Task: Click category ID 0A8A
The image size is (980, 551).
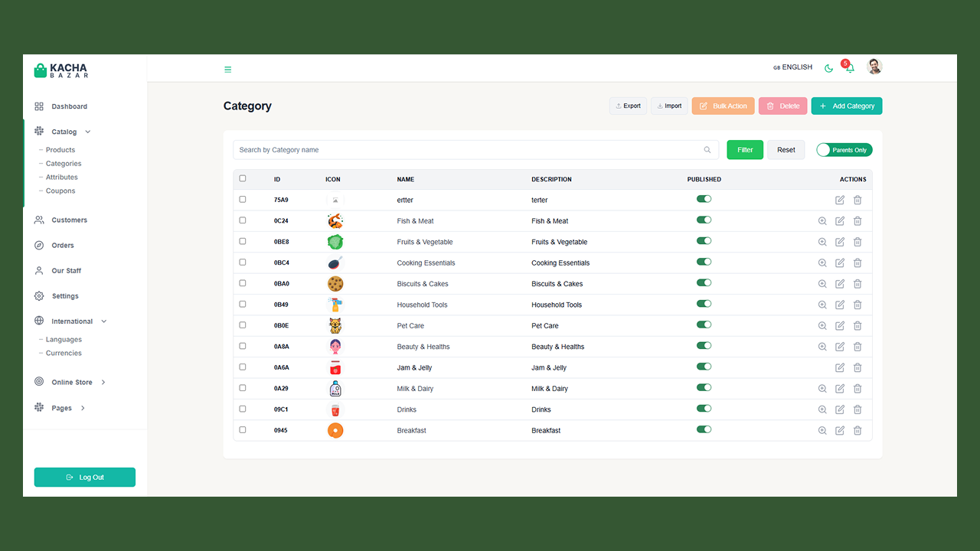Action: pyautogui.click(x=282, y=347)
